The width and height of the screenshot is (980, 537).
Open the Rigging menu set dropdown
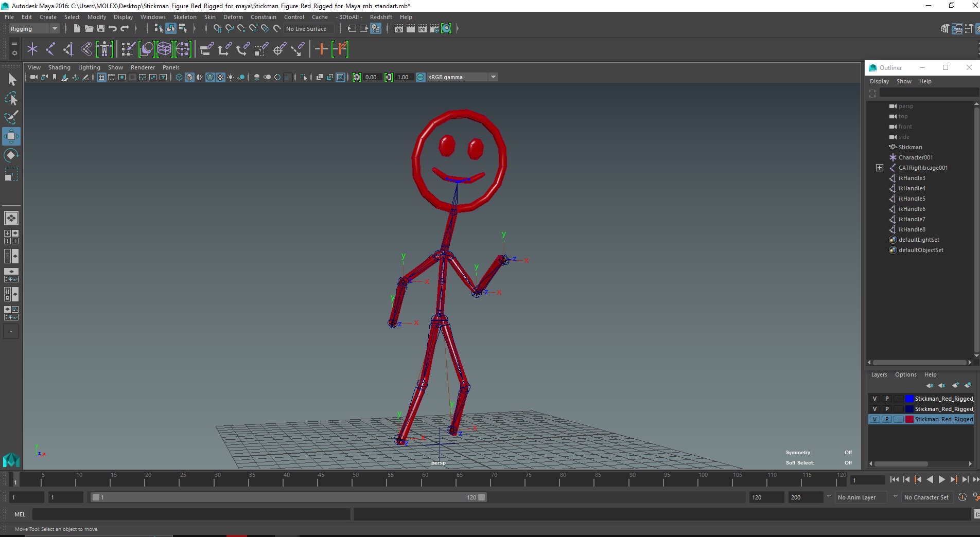tap(34, 29)
